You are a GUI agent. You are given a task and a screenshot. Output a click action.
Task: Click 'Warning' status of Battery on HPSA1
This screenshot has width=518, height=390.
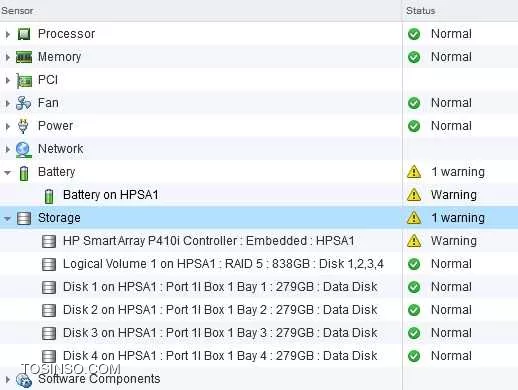454,195
